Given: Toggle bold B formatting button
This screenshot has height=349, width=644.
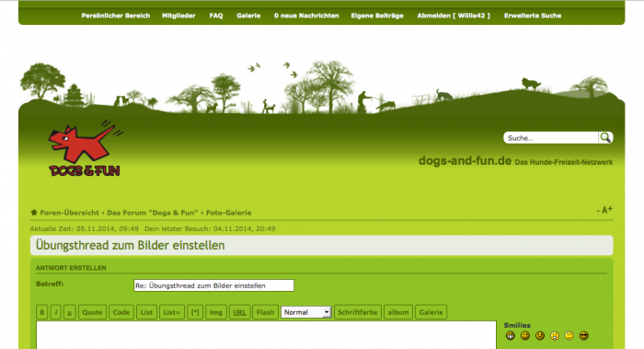Looking at the screenshot, I should point(42,312).
